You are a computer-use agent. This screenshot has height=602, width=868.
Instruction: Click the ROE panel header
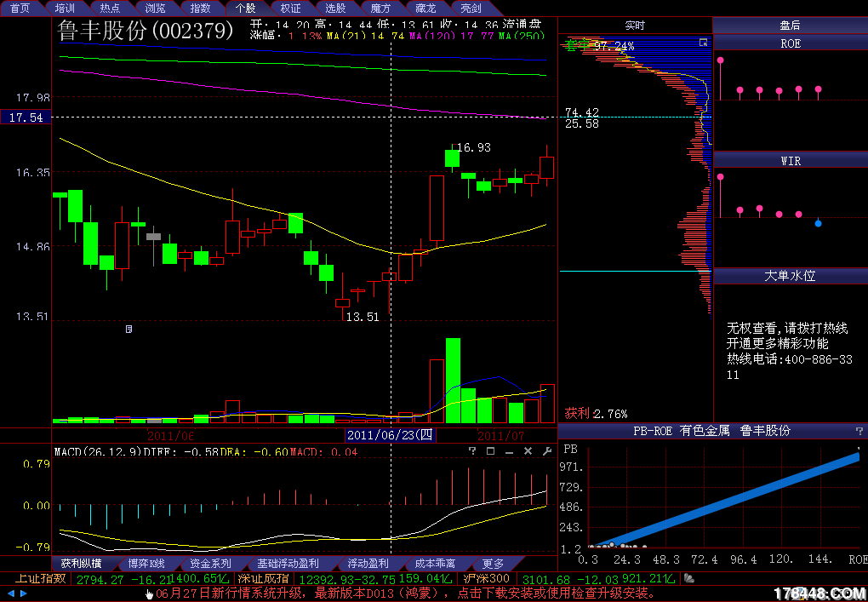click(x=790, y=43)
